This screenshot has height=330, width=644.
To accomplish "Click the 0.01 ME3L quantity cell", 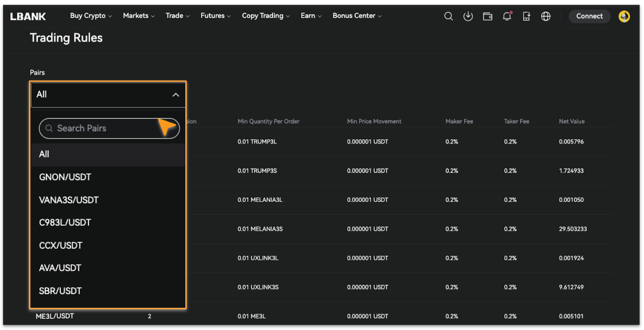I will tap(252, 316).
